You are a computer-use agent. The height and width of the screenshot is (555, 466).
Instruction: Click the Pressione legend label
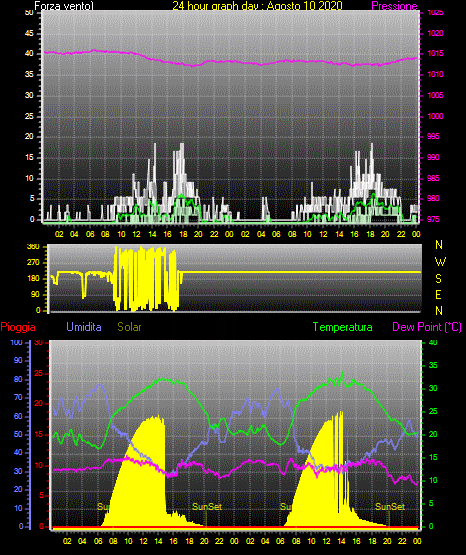point(394,6)
